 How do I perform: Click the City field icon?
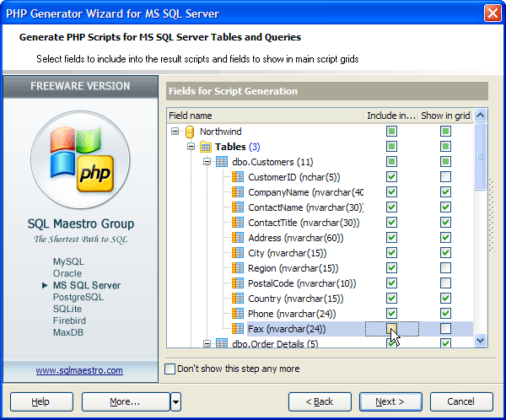click(x=238, y=253)
